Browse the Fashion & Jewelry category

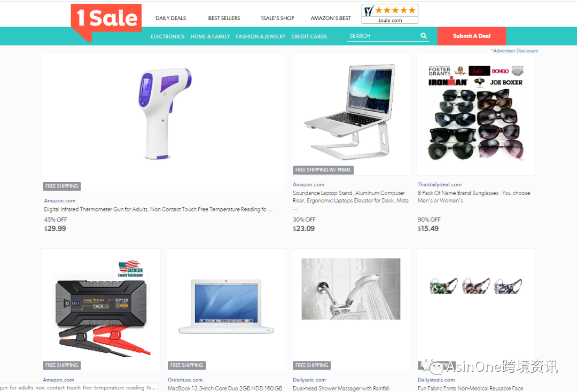[261, 36]
